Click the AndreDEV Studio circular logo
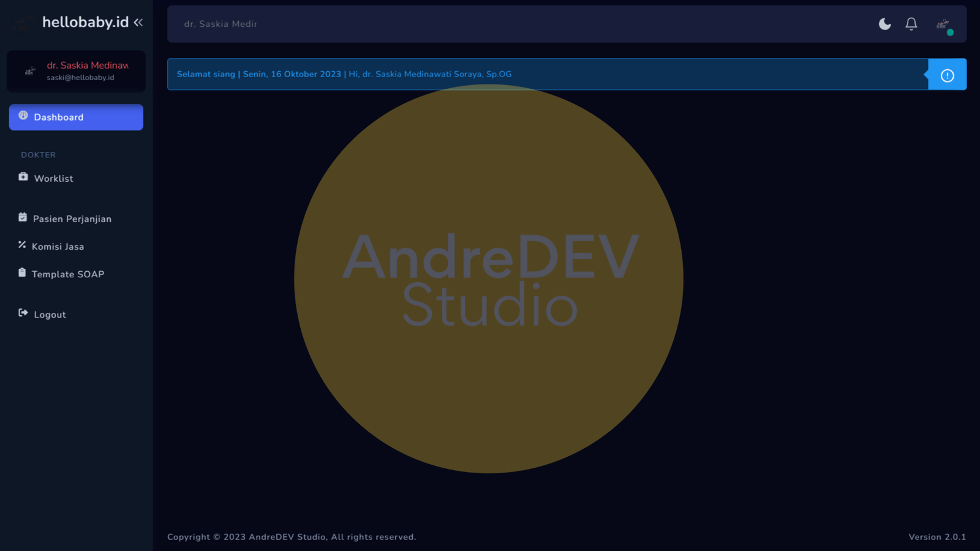Screen dimensions: 980x551 (489, 279)
